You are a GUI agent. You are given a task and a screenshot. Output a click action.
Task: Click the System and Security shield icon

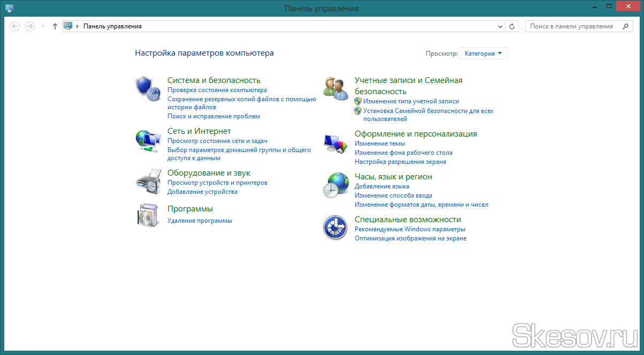148,88
